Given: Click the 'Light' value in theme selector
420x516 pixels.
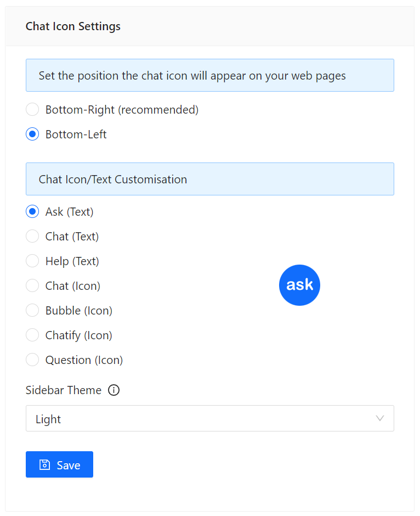Looking at the screenshot, I should [x=48, y=419].
